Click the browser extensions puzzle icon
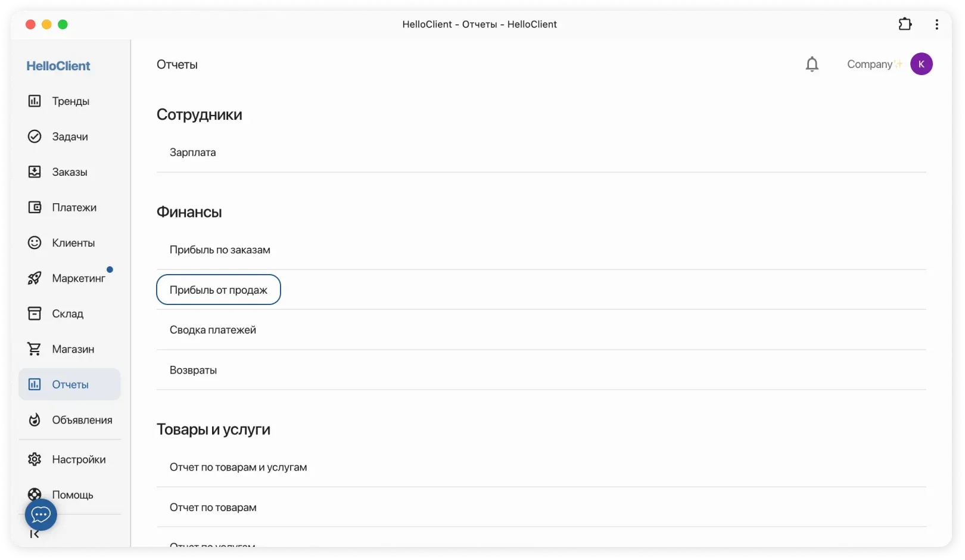The width and height of the screenshot is (965, 560). [x=905, y=24]
